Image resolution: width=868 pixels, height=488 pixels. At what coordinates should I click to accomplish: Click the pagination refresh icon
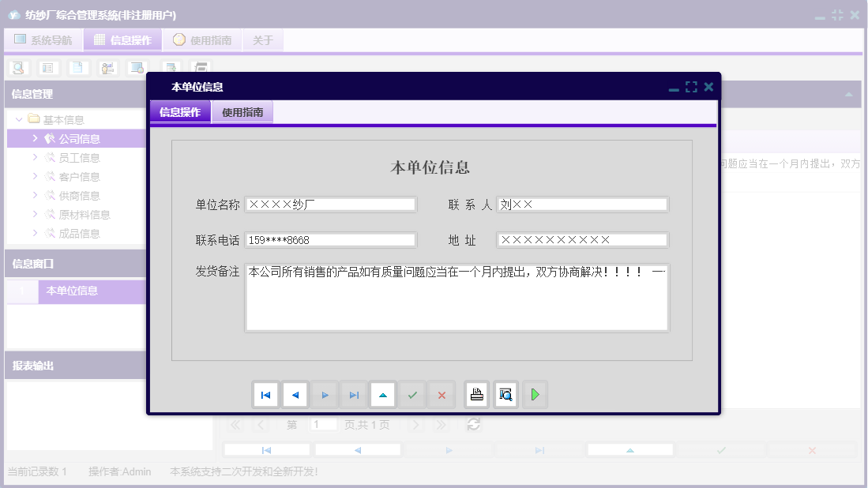[x=473, y=424]
